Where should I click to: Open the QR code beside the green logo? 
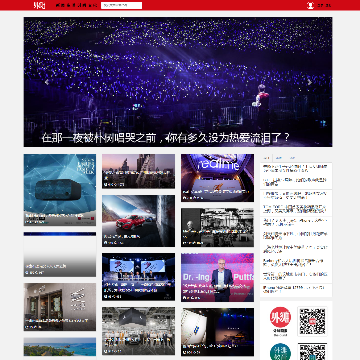click(312, 352)
